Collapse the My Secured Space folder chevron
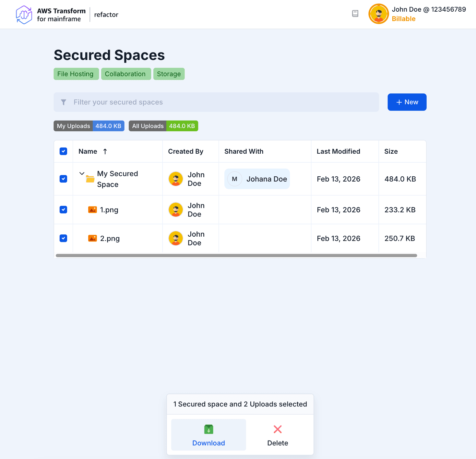This screenshot has width=476, height=459. coord(82,174)
